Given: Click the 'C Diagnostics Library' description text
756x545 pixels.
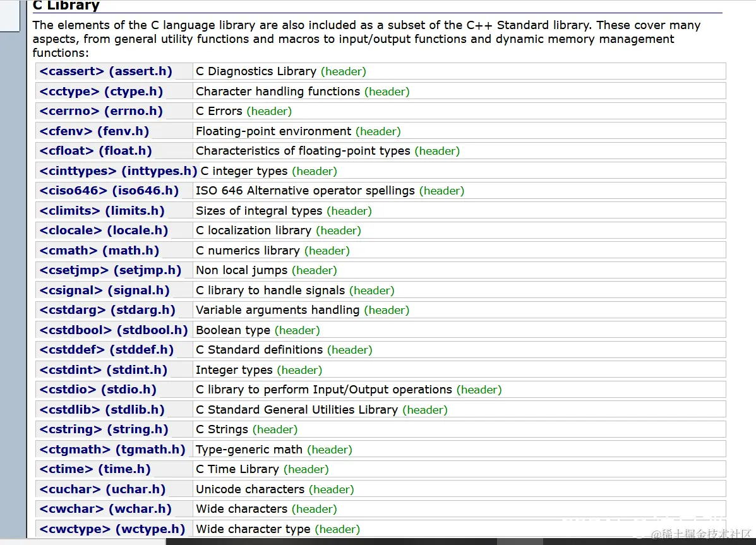Looking at the screenshot, I should point(256,71).
